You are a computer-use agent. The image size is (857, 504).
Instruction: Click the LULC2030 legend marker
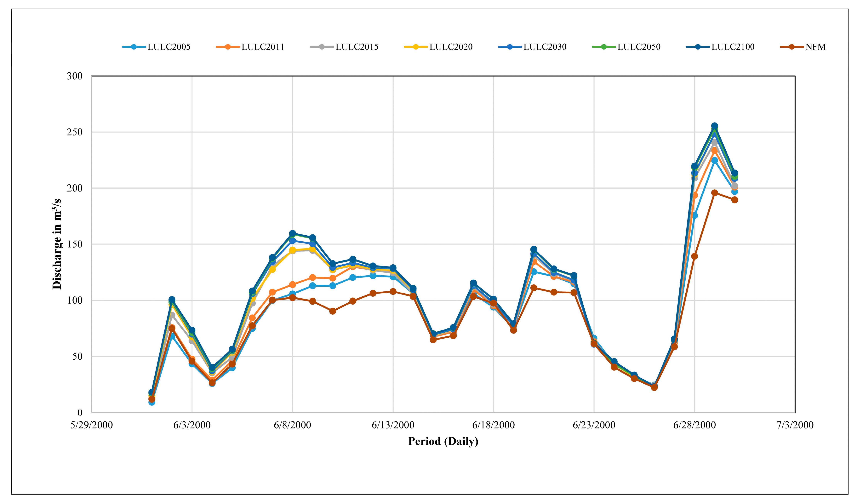coord(510,47)
